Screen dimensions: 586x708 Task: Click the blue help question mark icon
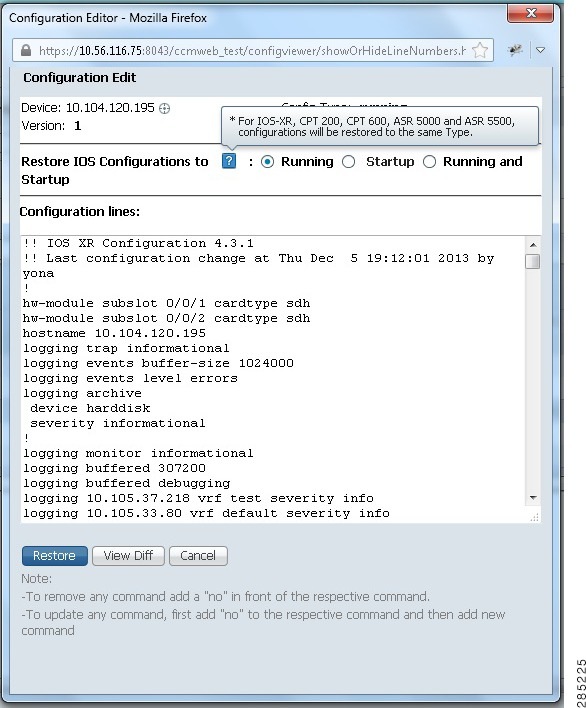[229, 161]
